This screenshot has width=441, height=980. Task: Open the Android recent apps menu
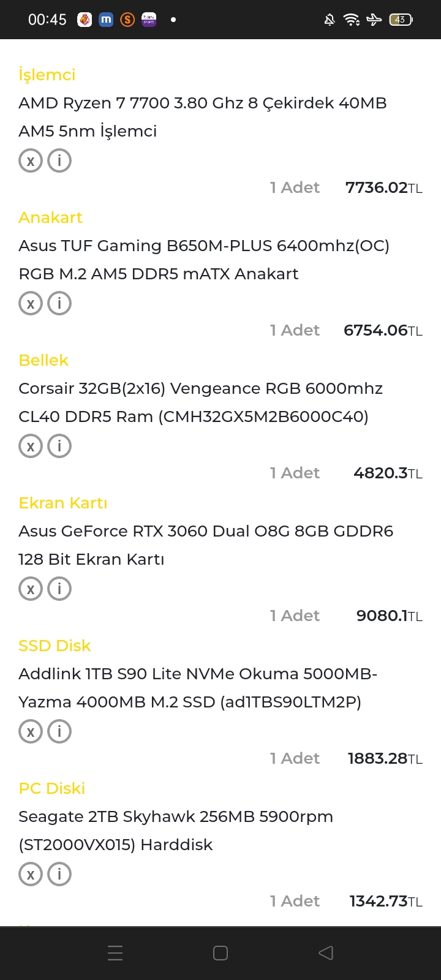pyautogui.click(x=115, y=953)
